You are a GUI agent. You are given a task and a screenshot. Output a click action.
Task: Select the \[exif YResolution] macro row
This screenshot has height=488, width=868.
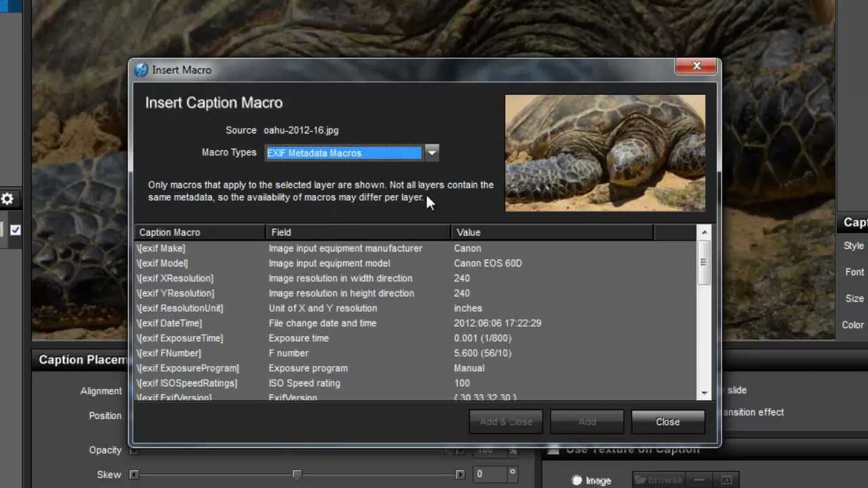(x=415, y=293)
